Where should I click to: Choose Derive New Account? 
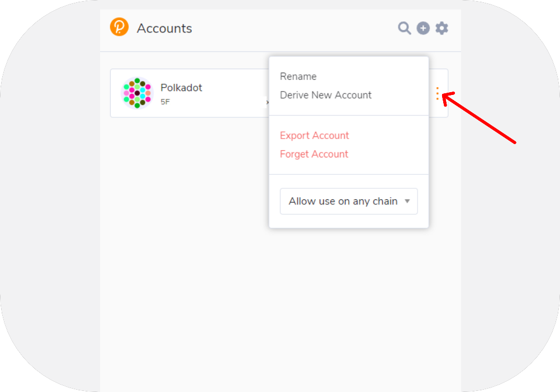click(325, 95)
